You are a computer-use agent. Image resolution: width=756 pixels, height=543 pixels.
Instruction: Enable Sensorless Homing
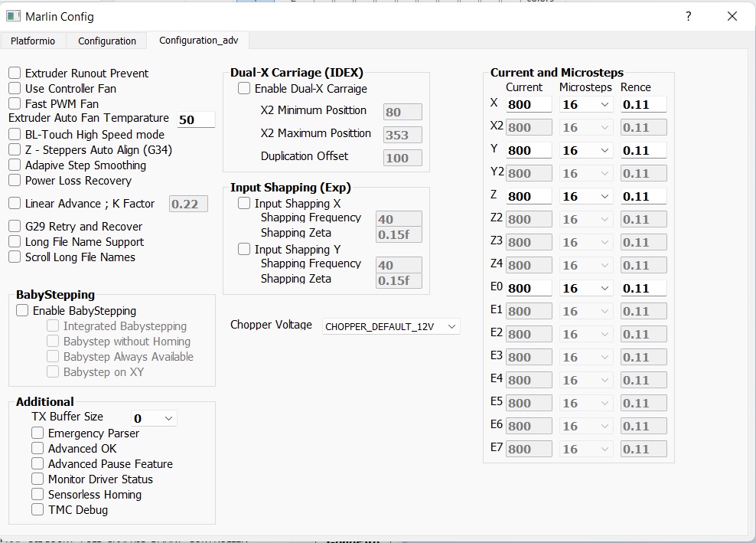pos(37,494)
